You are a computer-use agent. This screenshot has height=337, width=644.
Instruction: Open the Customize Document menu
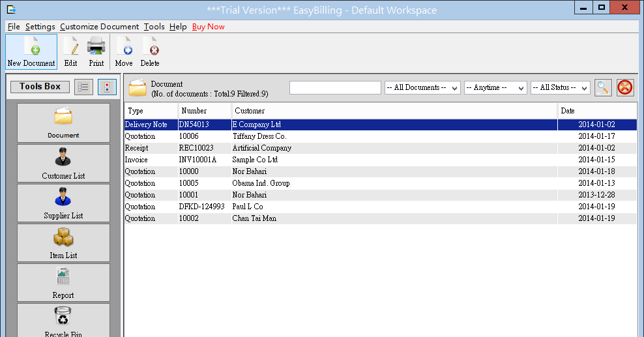click(99, 27)
